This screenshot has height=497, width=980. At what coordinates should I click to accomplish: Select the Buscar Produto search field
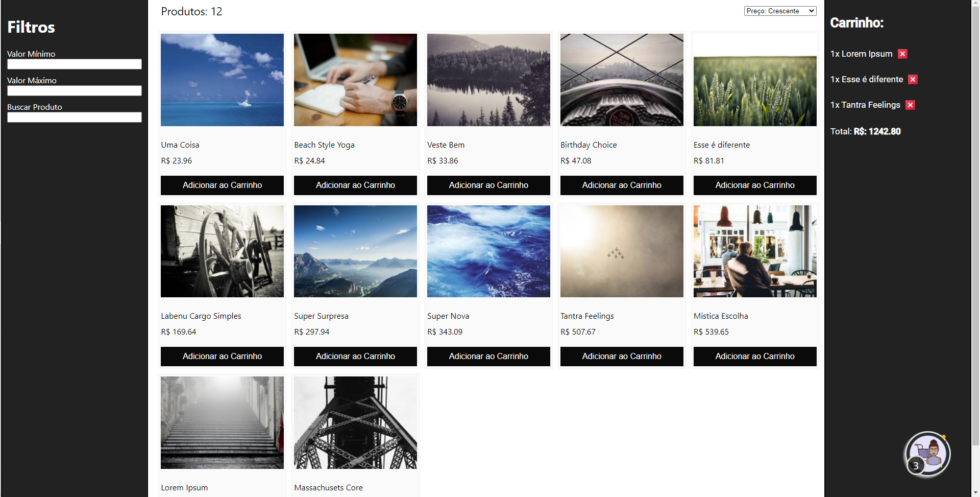point(75,117)
